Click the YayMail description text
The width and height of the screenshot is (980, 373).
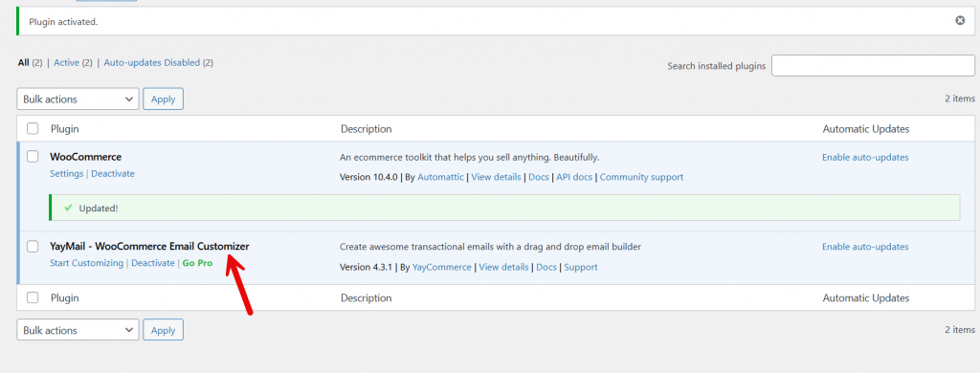(x=491, y=247)
